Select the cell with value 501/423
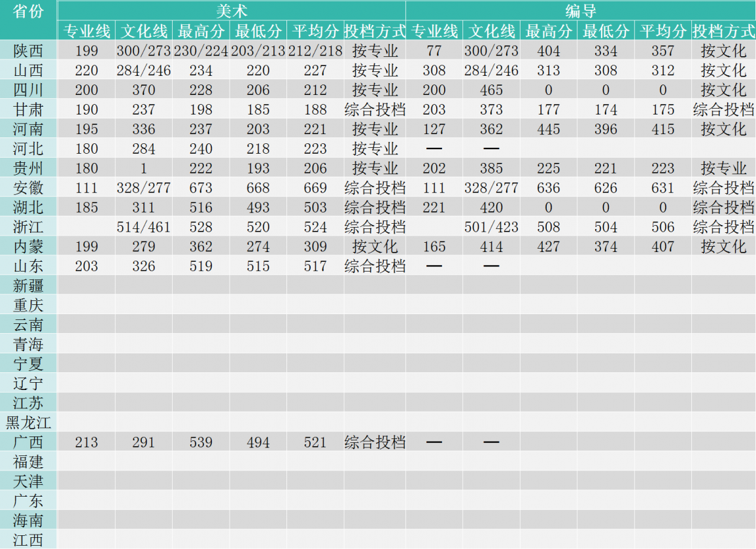 [491, 227]
